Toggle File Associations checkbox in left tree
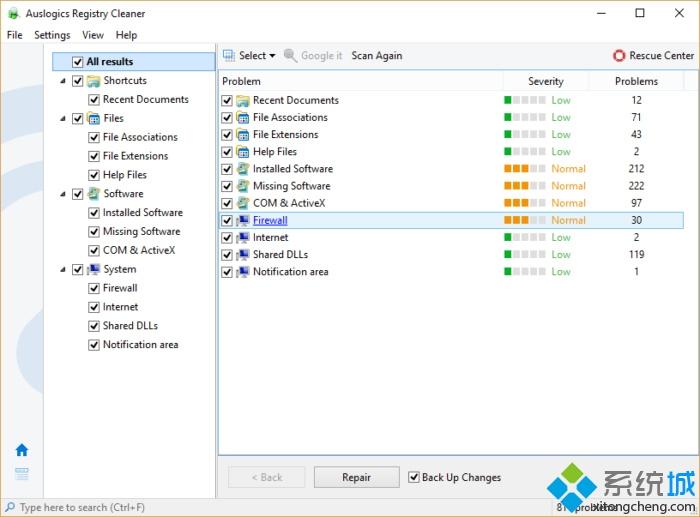Viewport: 700px width, 517px height. (x=94, y=137)
